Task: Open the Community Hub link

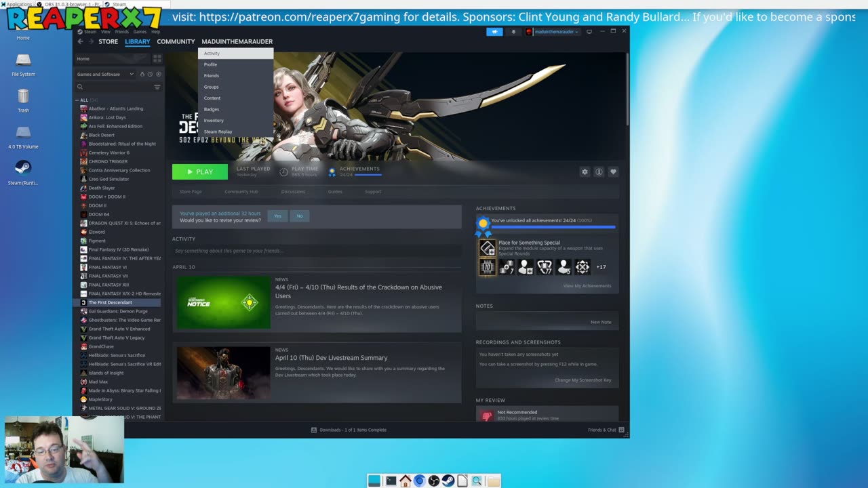Action: 241,191
